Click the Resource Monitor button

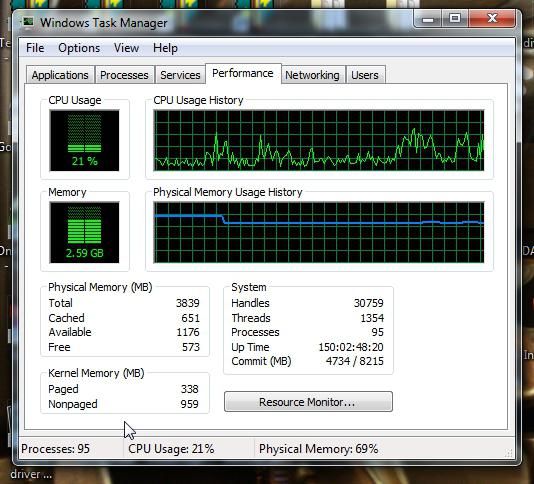click(x=308, y=402)
